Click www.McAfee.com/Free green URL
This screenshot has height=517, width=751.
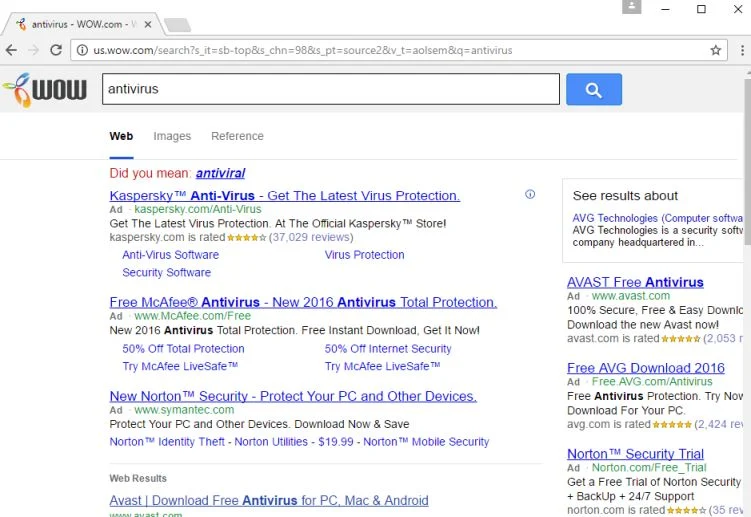(193, 316)
